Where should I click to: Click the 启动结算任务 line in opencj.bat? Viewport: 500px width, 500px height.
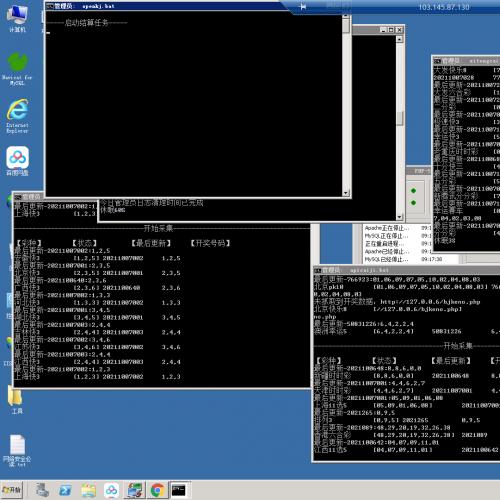point(87,23)
